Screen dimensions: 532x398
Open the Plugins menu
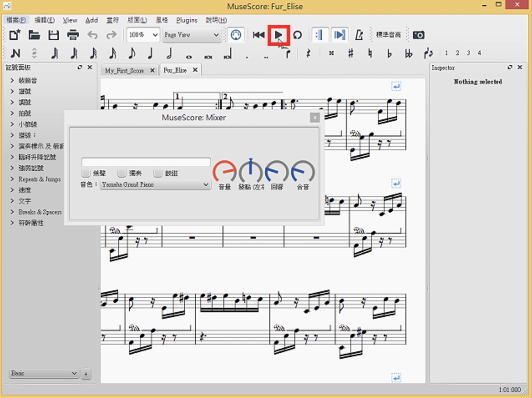(x=187, y=20)
